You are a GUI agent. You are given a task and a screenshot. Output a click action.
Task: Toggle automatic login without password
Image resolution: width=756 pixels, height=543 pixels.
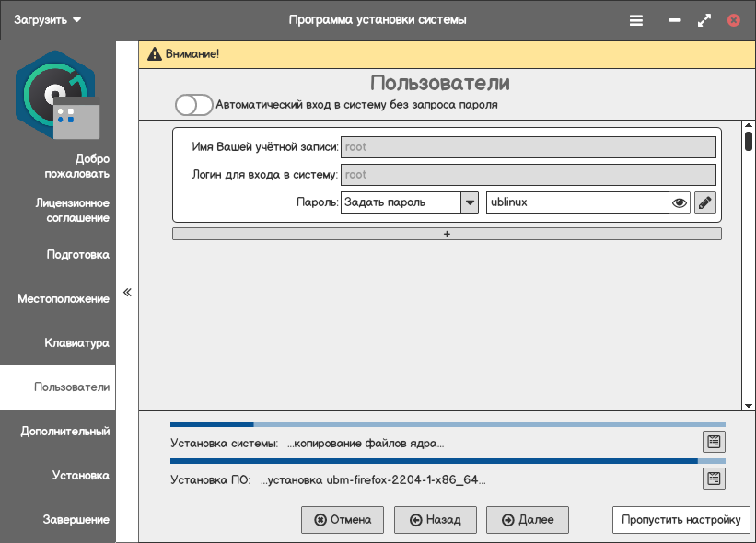[x=194, y=105]
